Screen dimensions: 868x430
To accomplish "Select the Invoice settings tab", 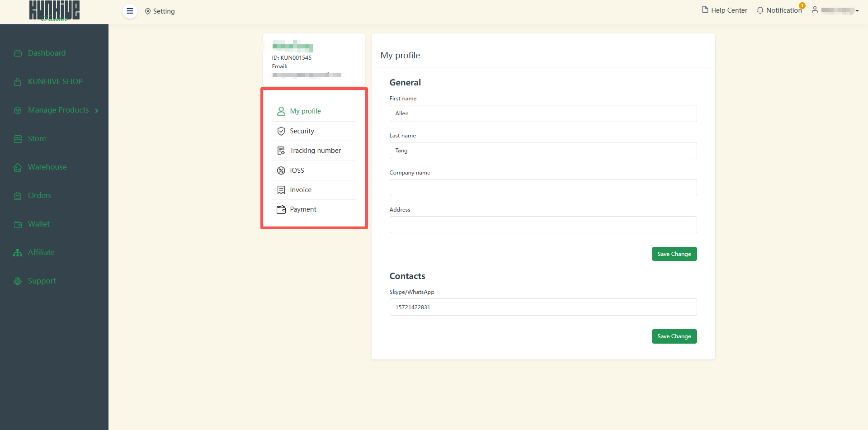I will click(301, 190).
